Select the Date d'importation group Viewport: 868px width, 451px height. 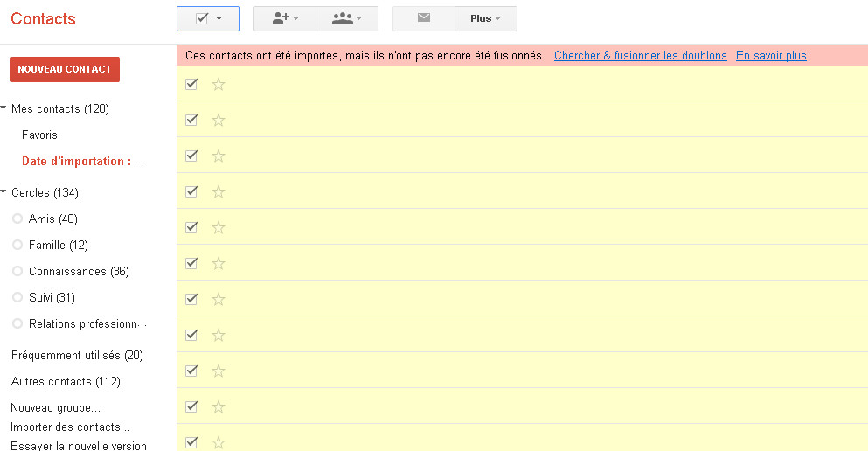83,161
